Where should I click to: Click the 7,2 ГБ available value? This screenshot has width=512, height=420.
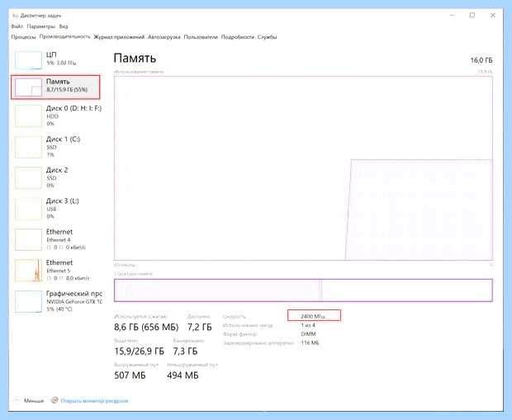coord(200,327)
